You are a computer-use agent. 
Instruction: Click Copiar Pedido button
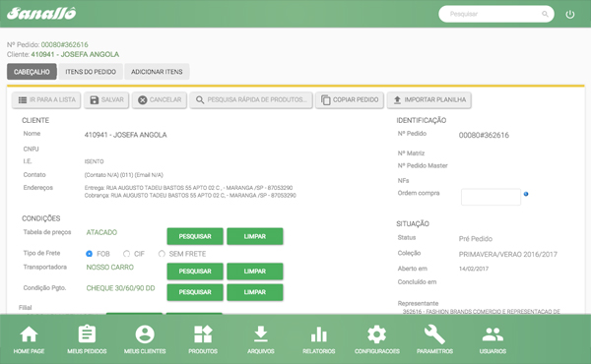tap(350, 99)
